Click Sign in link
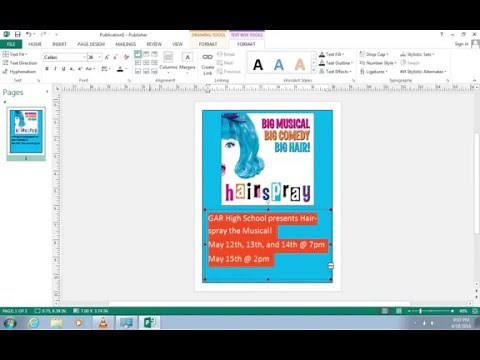 tap(461, 44)
